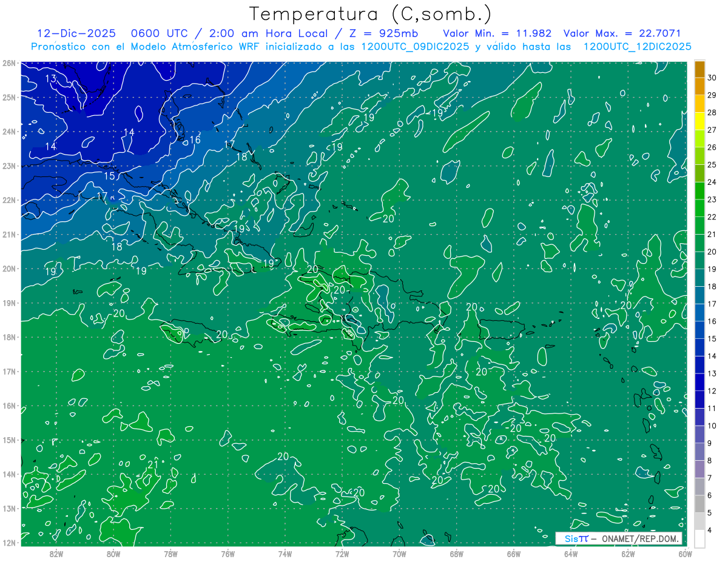Viewport: 728px width, 562px height.
Task: Click the colorbar label 5
Action: [x=710, y=512]
